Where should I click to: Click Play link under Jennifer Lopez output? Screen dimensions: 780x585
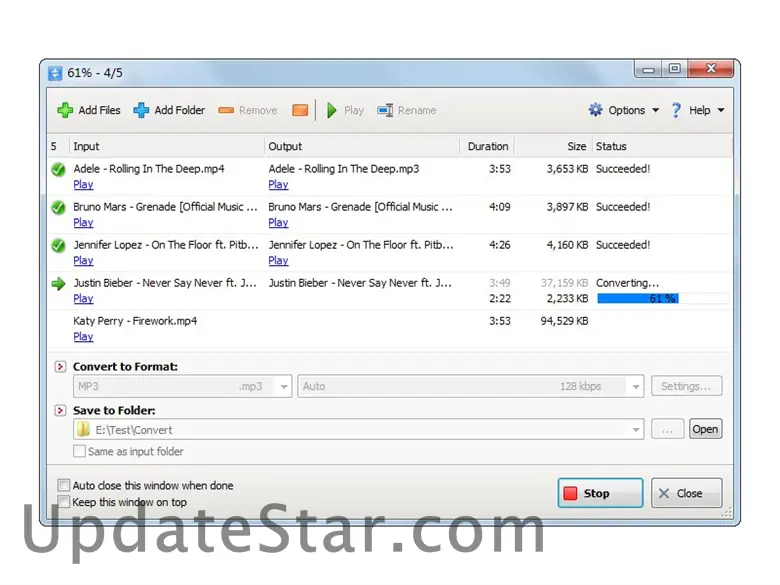[278, 260]
